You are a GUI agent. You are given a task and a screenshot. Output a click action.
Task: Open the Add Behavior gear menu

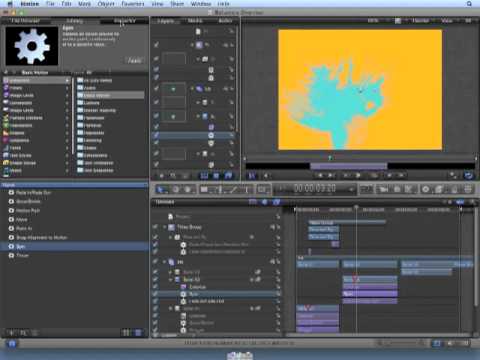(x=425, y=189)
